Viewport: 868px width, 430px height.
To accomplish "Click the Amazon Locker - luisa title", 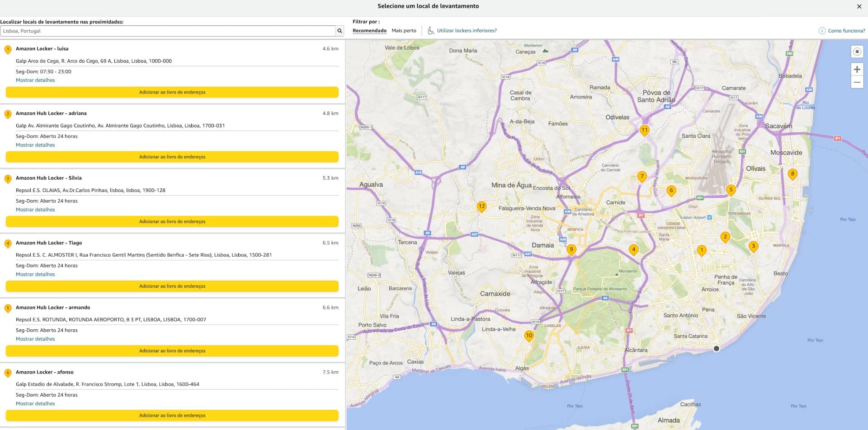I will pos(42,49).
